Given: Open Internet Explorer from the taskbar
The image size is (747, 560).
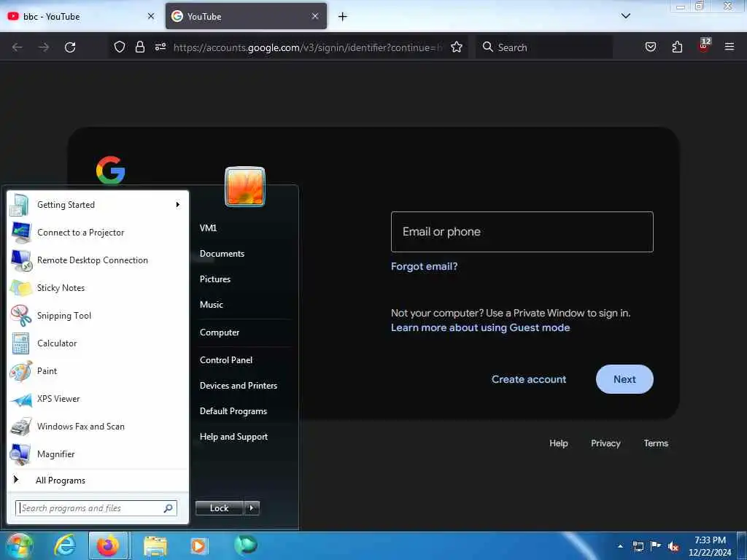Looking at the screenshot, I should click(64, 545).
